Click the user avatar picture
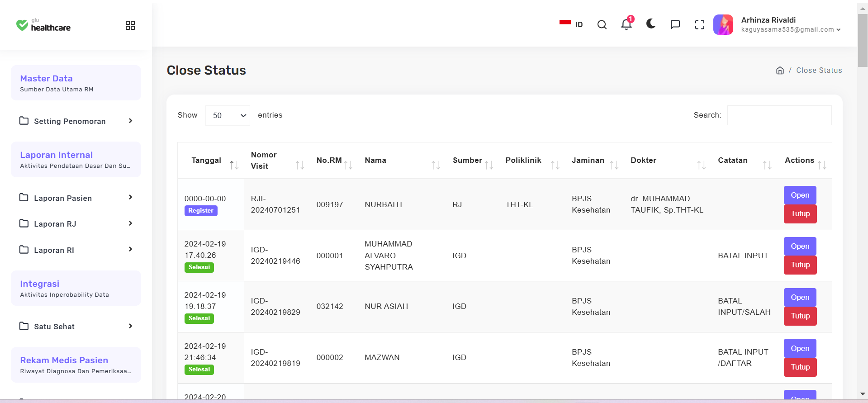The width and height of the screenshot is (868, 403). pos(723,24)
